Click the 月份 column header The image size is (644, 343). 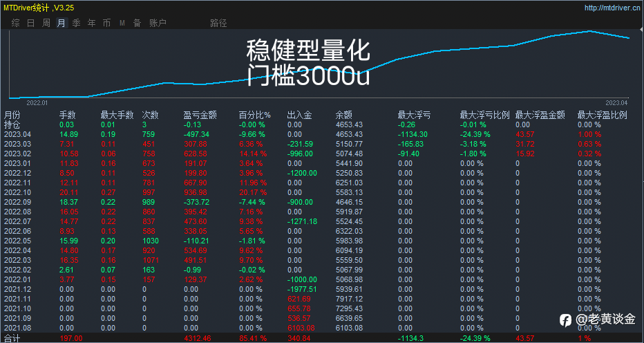[12, 115]
